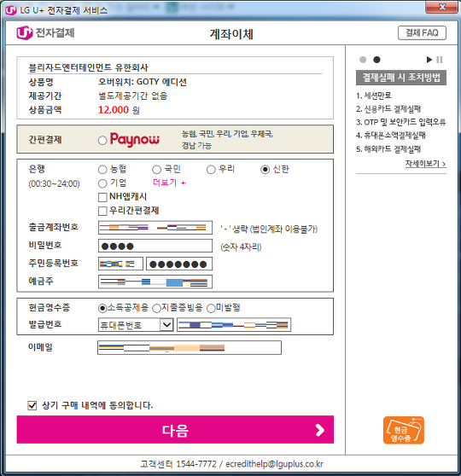461x476 pixels.
Task: Enable the NH앱캐시 checkbox
Action: [102, 197]
